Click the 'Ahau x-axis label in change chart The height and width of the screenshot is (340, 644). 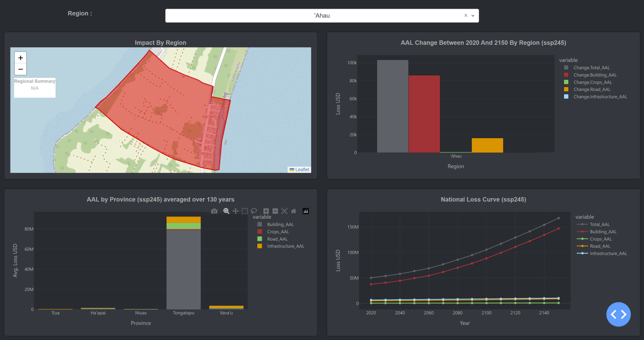point(456,156)
